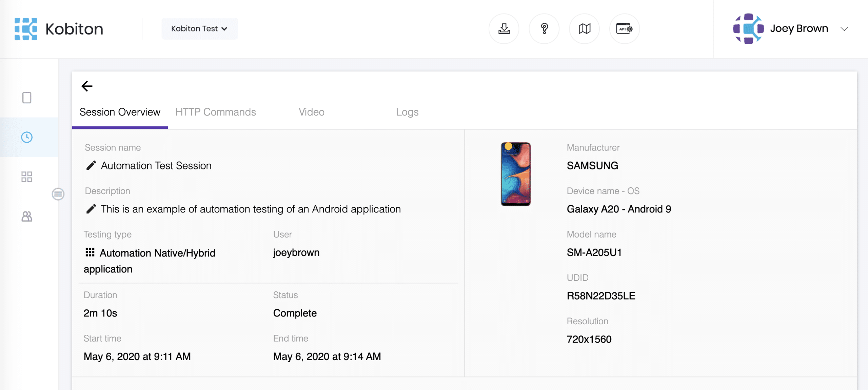
Task: Click Joey Brown profile avatar
Action: (748, 29)
